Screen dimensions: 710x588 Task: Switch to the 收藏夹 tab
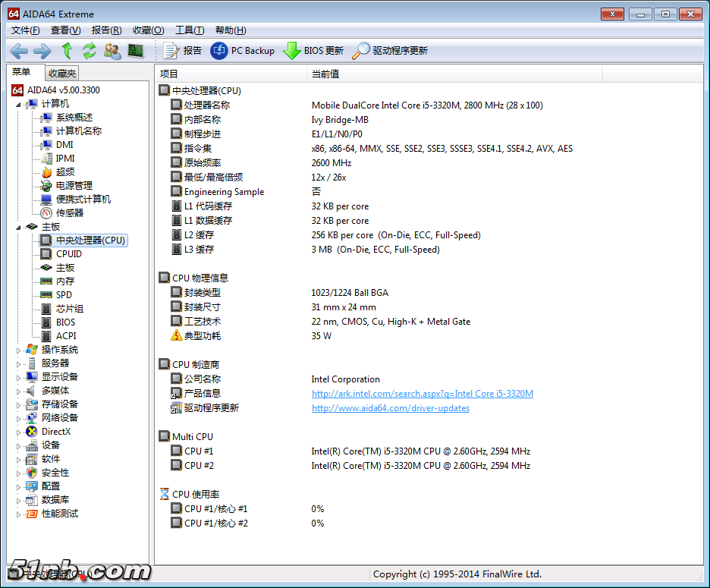click(x=62, y=74)
